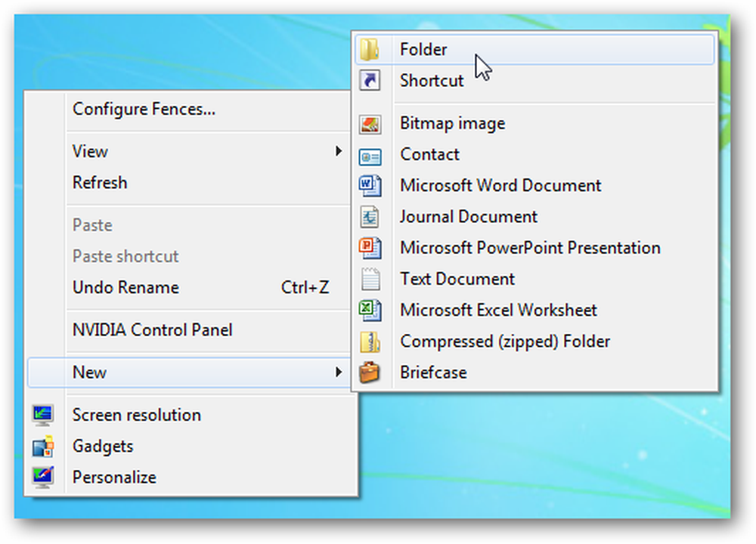
Task: Click the Briefcase icon
Action: (370, 372)
